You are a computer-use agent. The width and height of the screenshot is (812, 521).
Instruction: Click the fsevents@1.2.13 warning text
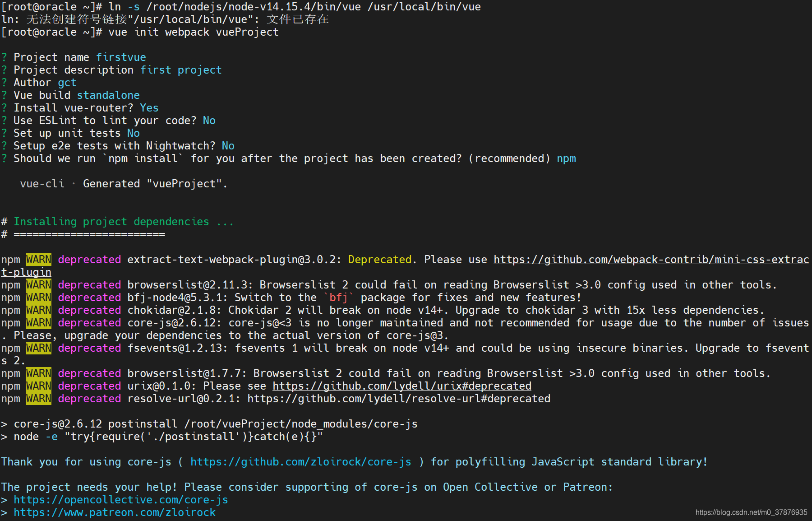405,354
